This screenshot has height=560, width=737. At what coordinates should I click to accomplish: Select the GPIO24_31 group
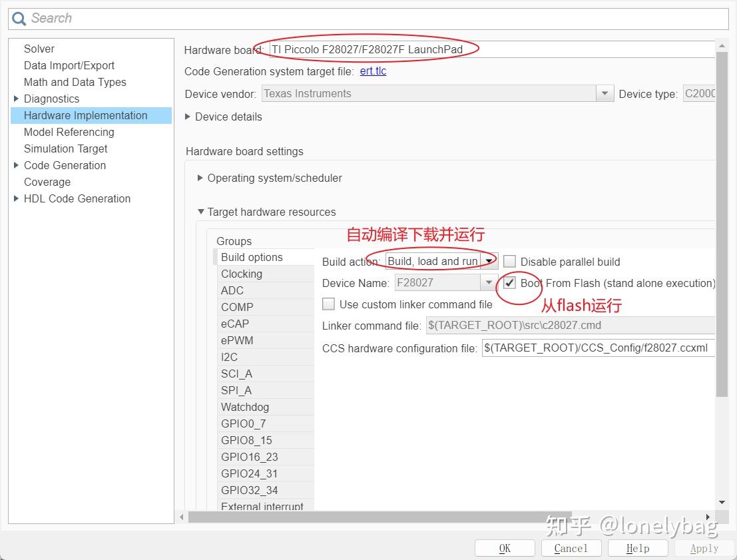[x=265, y=473]
